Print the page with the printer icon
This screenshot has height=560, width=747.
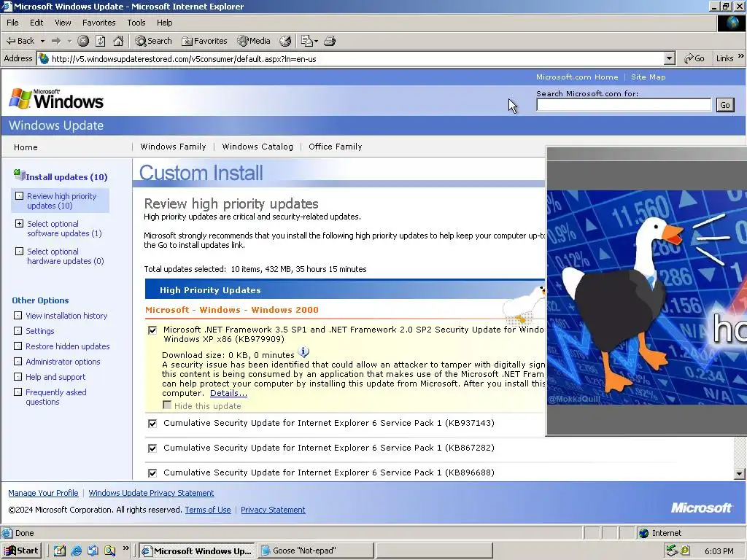pos(330,41)
